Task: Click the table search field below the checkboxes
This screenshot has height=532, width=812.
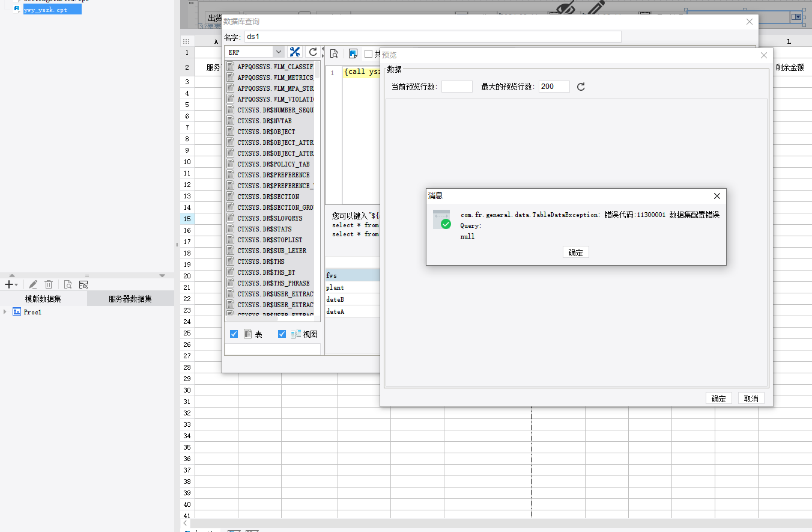Action: point(272,349)
